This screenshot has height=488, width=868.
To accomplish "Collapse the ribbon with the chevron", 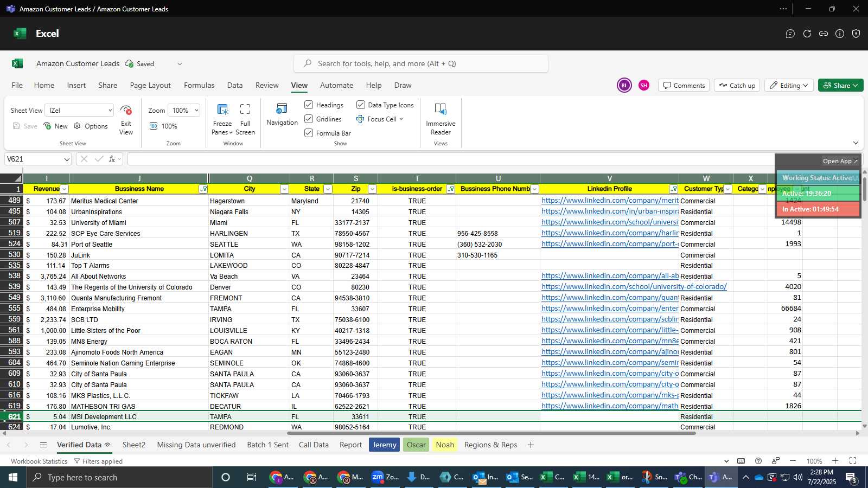I will click(x=856, y=143).
